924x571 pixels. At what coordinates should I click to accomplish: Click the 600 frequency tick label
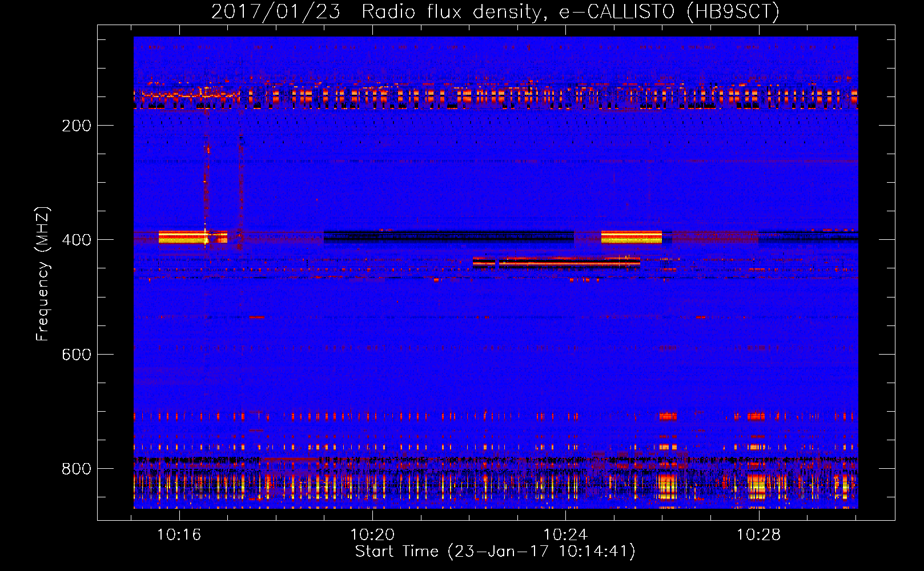point(77,355)
